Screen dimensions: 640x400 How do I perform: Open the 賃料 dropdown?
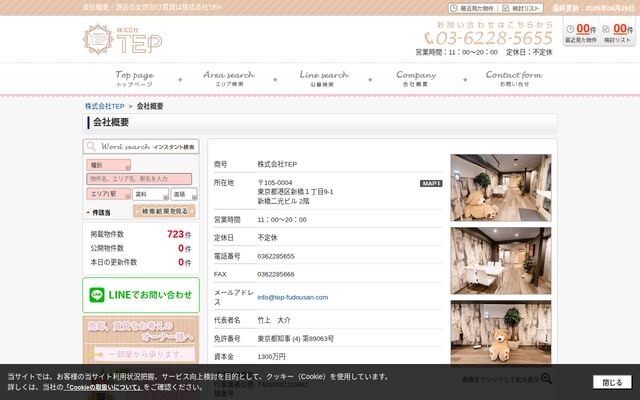tap(150, 194)
